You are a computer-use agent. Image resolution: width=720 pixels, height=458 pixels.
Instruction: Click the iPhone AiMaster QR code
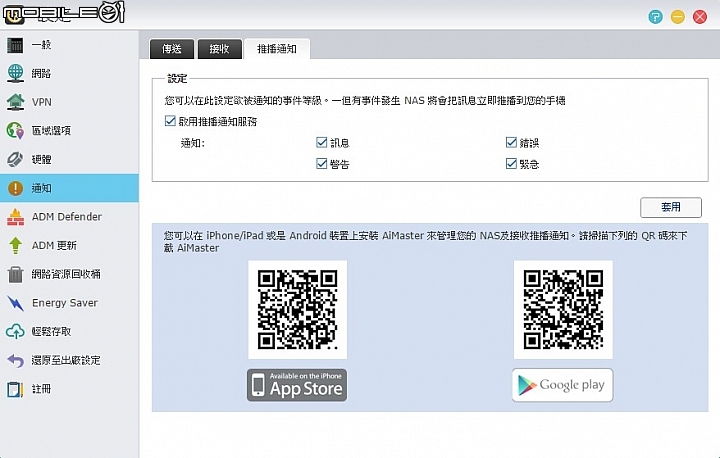(298, 310)
